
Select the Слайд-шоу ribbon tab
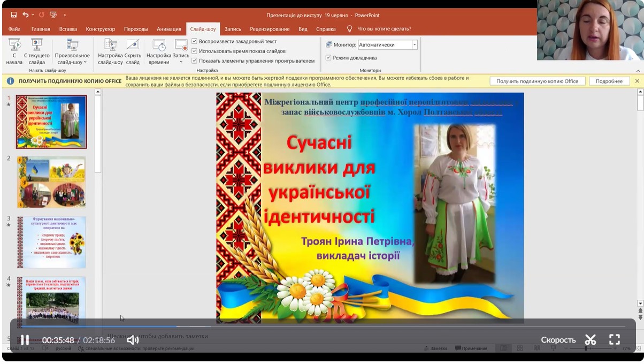(203, 29)
